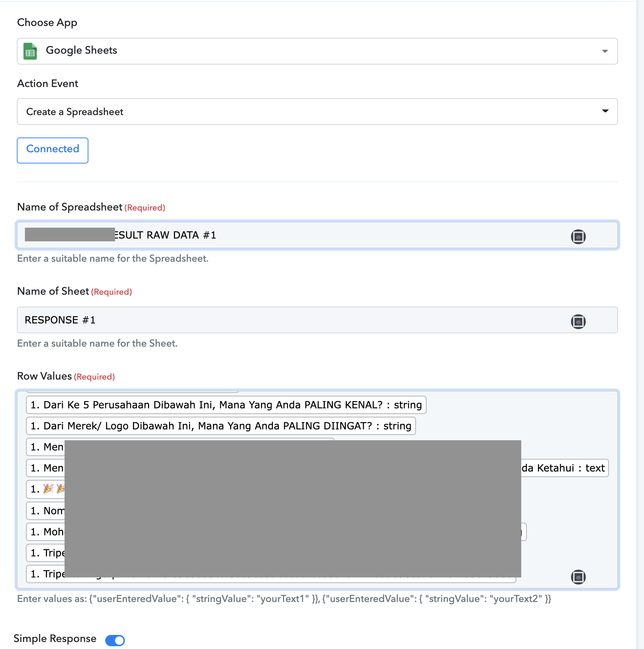The height and width of the screenshot is (649, 644).
Task: Toggle the Simple Response switch
Action: 115,640
